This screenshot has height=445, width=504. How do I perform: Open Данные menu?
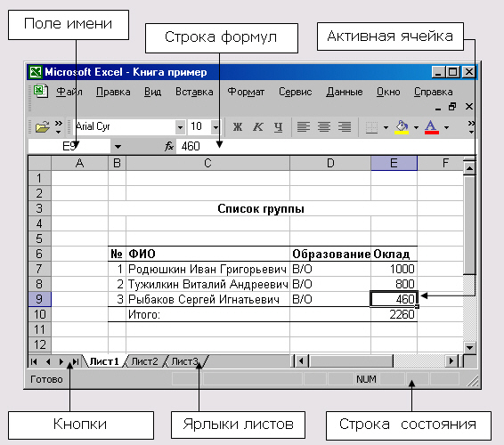point(345,92)
